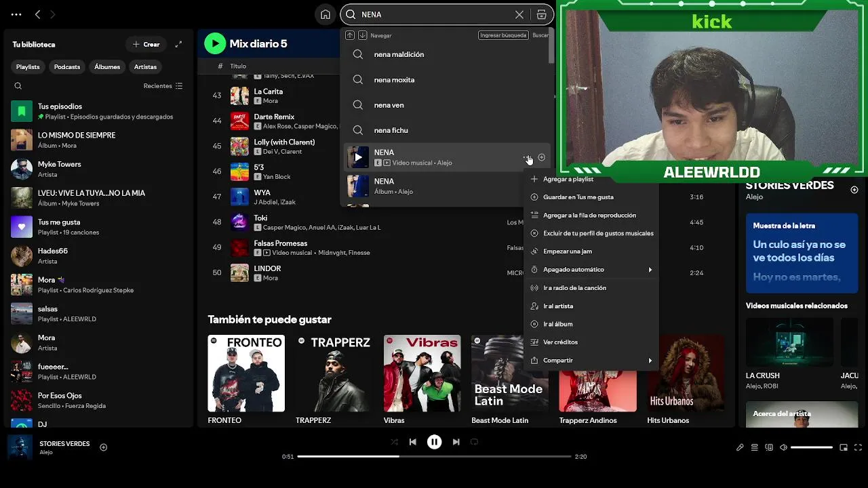Viewport: 868px width, 488px height.
Task: Filter library by Álbumes
Action: (107, 66)
